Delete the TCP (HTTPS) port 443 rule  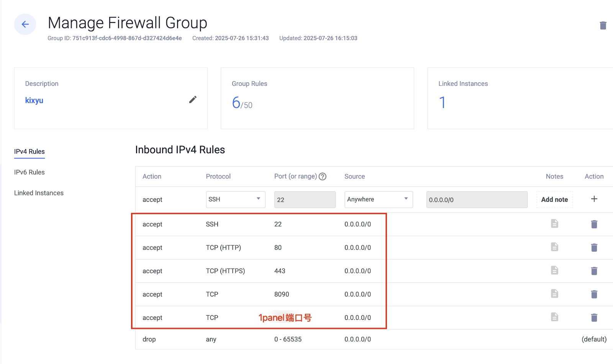(x=594, y=271)
